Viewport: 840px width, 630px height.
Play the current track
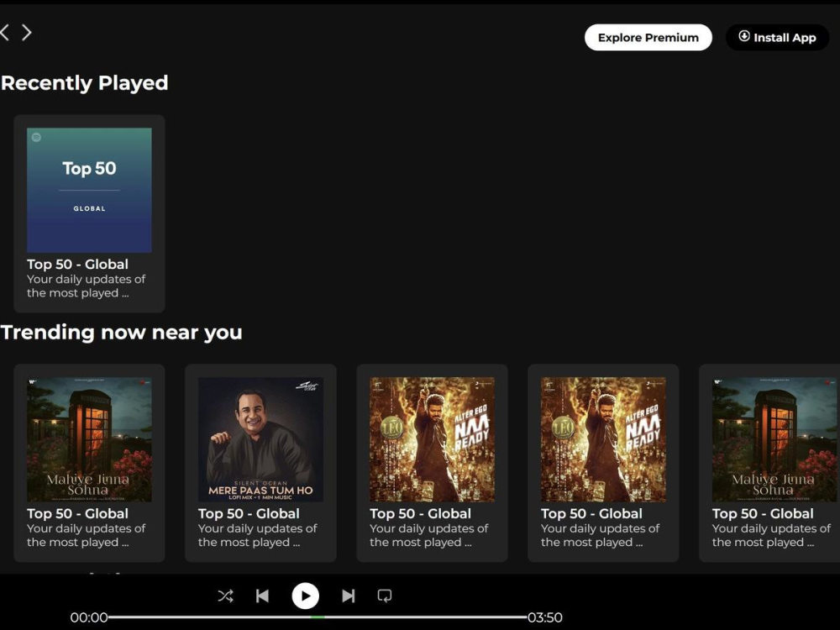point(306,596)
